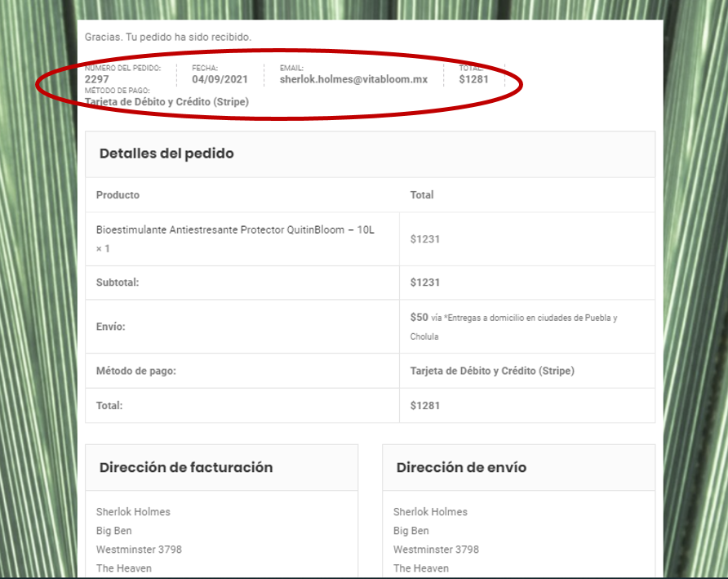Click the 'NÚMERO DEL PEDIDO:' label
This screenshot has height=579, width=728.
point(122,68)
